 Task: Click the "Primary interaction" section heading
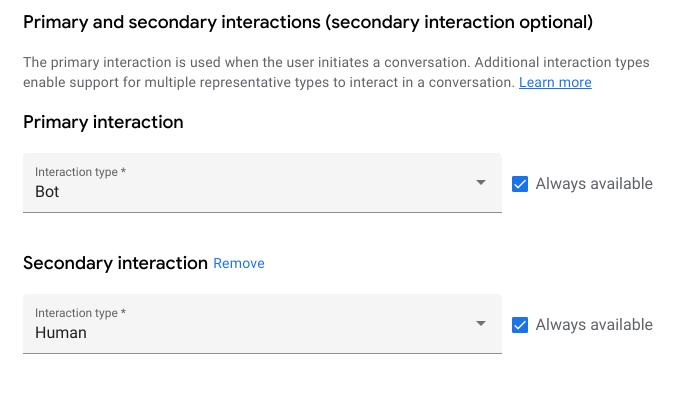(103, 122)
